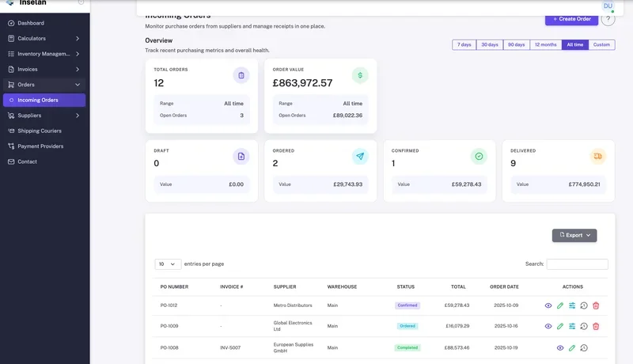Click the Dashboard gauge icon in sidebar
The width and height of the screenshot is (633, 364).
pyautogui.click(x=11, y=23)
